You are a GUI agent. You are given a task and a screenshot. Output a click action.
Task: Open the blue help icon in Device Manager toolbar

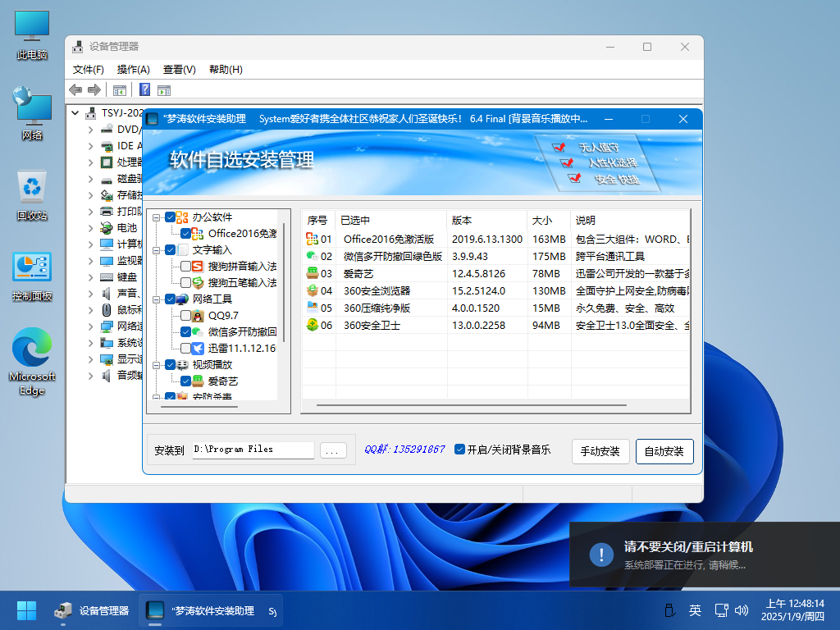(144, 89)
